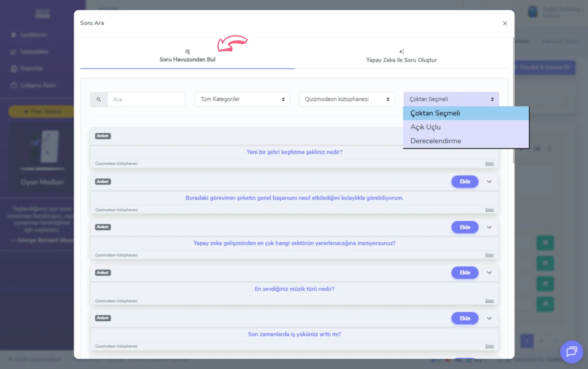Open the live chat widget

click(x=571, y=351)
